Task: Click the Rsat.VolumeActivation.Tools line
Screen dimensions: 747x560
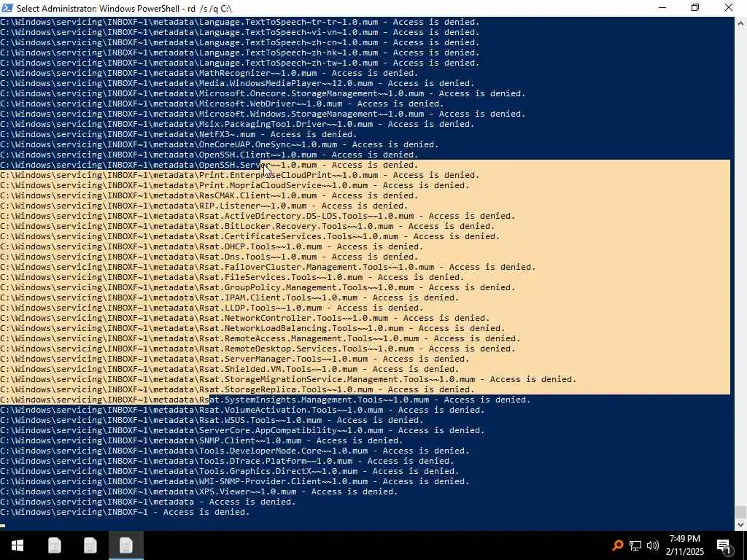Action: [x=242, y=410]
